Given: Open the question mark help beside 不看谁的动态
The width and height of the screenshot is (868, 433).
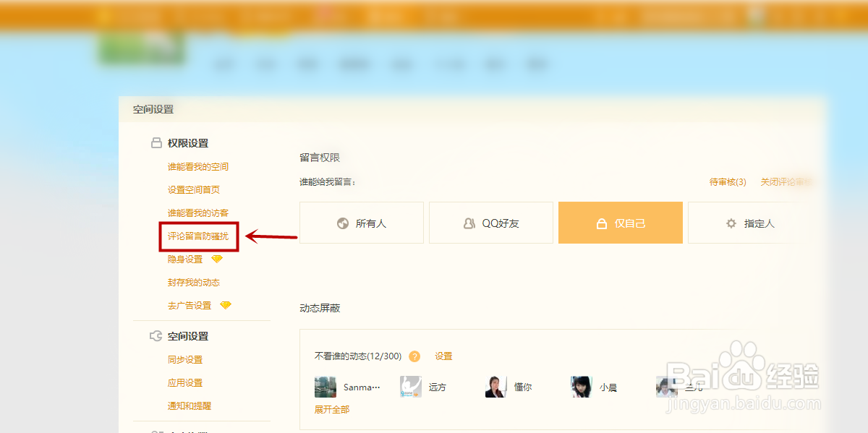Looking at the screenshot, I should 414,356.
